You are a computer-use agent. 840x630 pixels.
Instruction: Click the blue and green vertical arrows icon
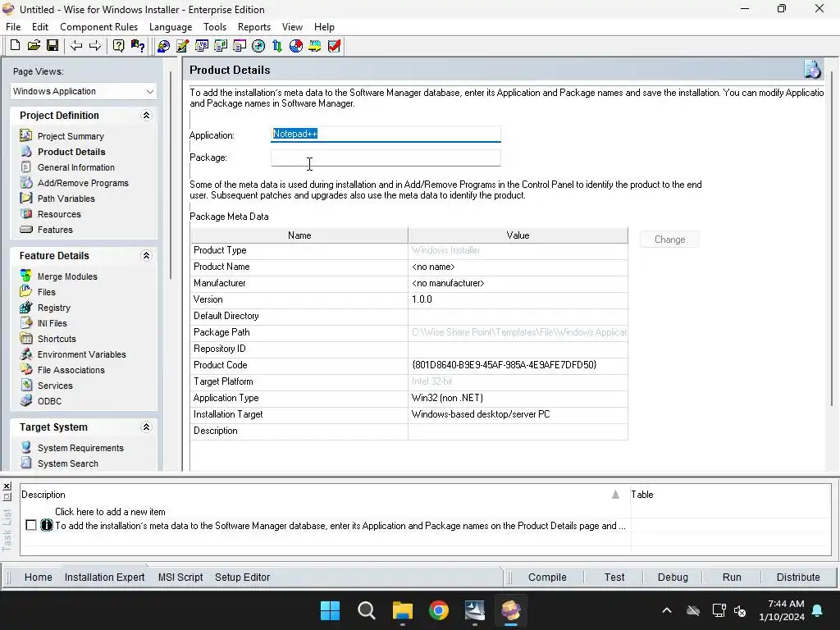(x=277, y=46)
